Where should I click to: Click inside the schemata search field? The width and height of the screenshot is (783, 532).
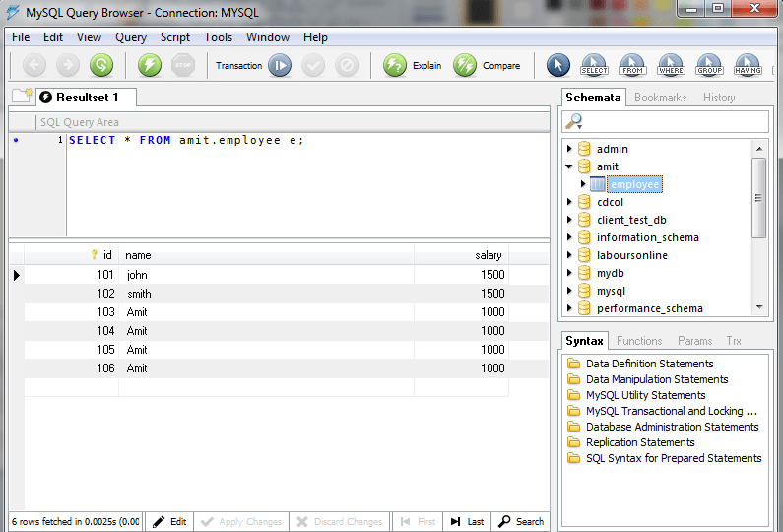click(665, 121)
